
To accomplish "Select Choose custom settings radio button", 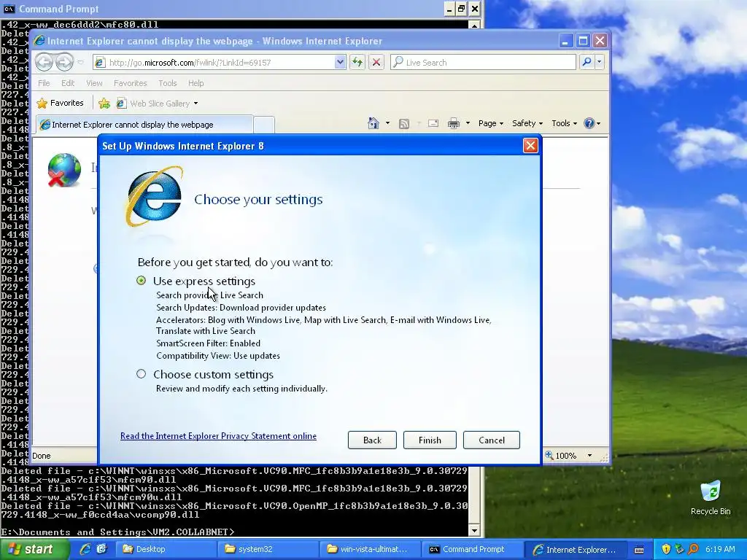I will [141, 374].
